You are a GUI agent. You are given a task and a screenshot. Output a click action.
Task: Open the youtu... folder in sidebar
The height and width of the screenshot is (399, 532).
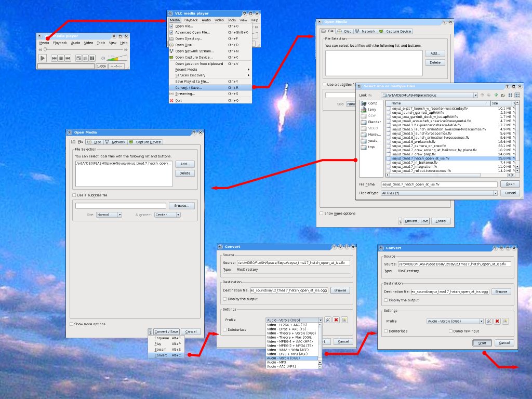click(371, 141)
